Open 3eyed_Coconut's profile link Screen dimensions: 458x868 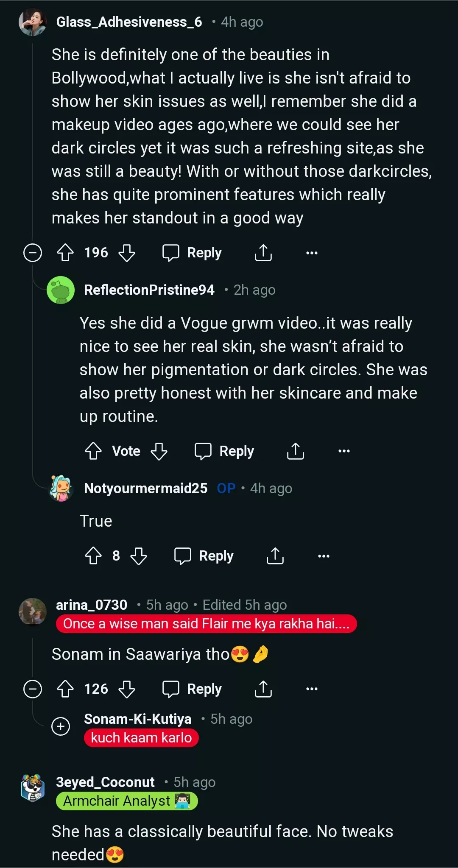click(x=105, y=782)
